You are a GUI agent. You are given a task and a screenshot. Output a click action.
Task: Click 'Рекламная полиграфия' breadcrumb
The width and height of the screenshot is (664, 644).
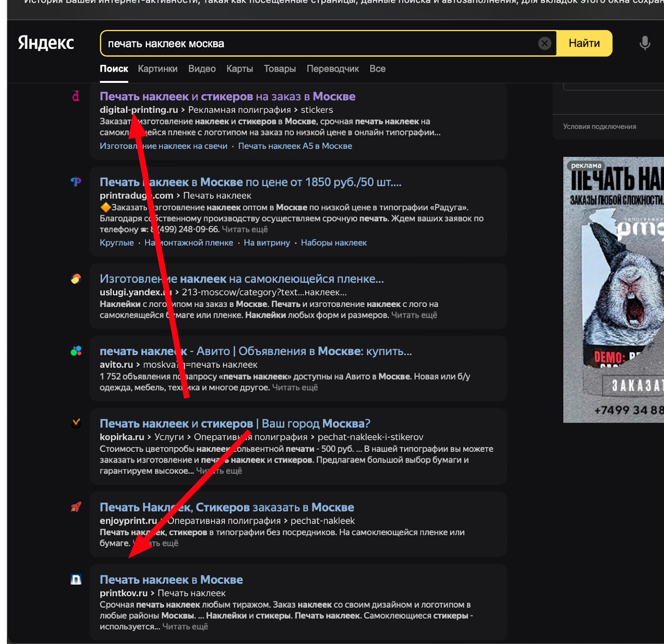(x=239, y=110)
